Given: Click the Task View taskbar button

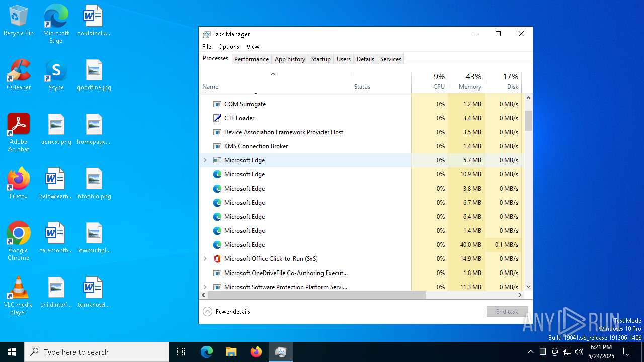Looking at the screenshot, I should 181,352.
